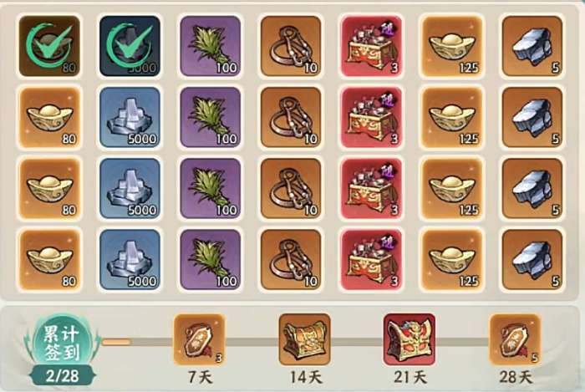
Task: Click the claimed day-2 reward with checkmark 5000
Action: tap(130, 46)
